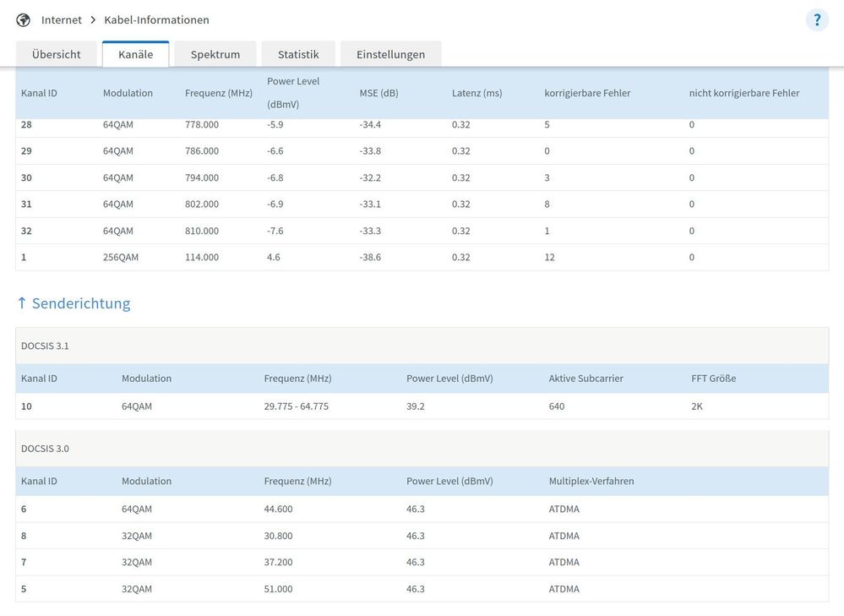Switch to the Übersicht tab
844x616 pixels.
tap(57, 54)
